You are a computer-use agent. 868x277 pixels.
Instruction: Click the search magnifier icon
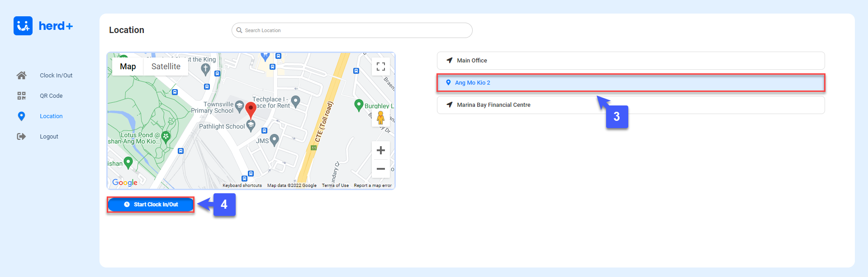239,30
